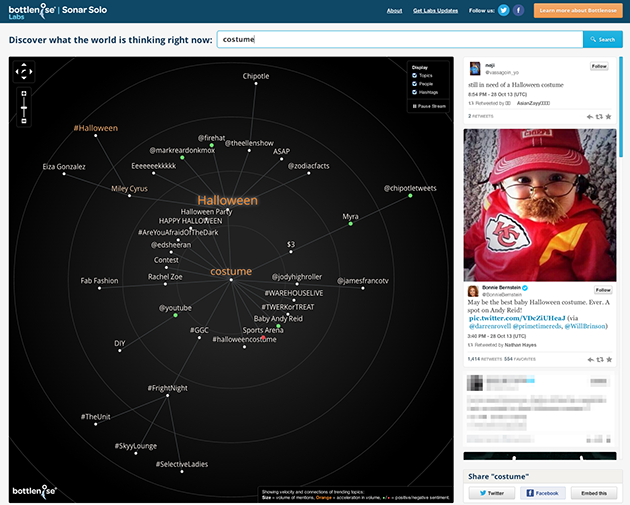Select the Myra node
The image size is (630, 505).
350,216
